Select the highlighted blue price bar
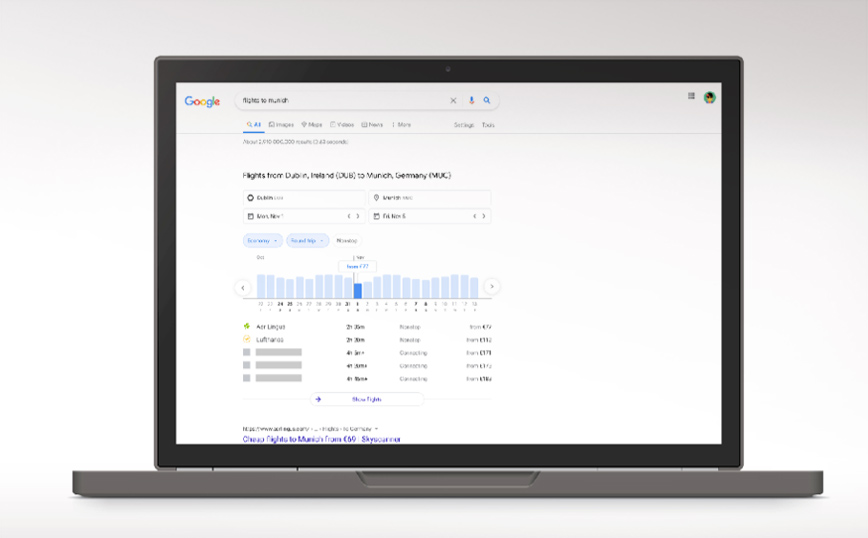 pyautogui.click(x=358, y=290)
